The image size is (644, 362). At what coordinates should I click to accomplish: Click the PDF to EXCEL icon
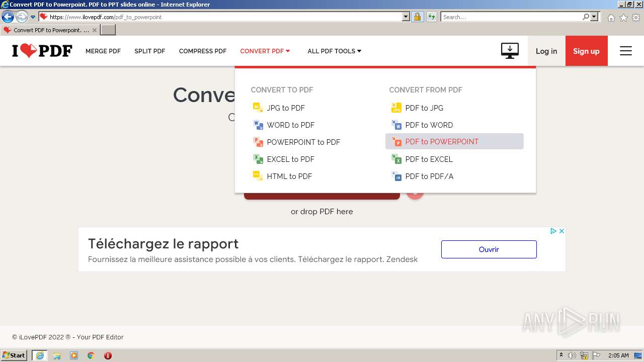pos(396,159)
